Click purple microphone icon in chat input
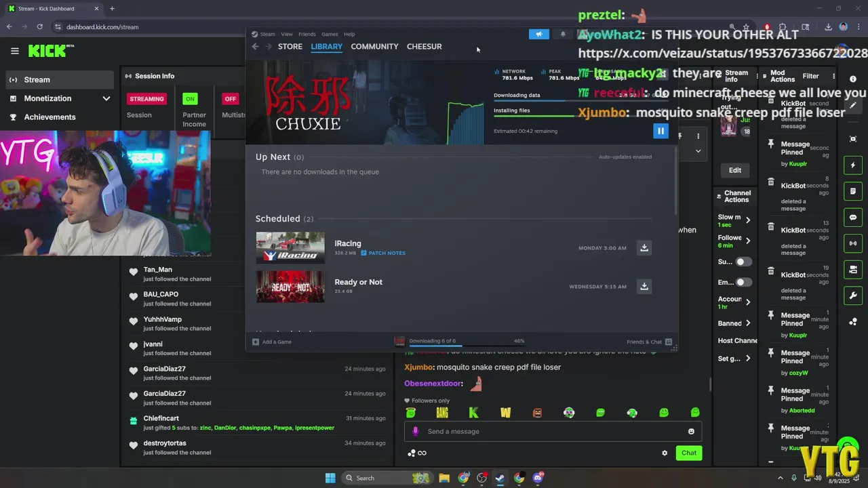 (x=416, y=431)
